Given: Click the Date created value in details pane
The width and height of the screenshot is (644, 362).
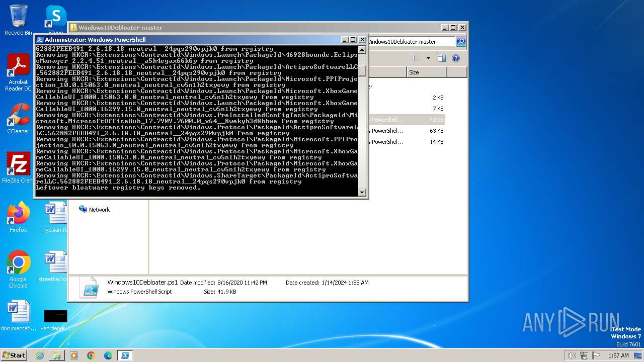Looking at the screenshot, I should [345, 283].
